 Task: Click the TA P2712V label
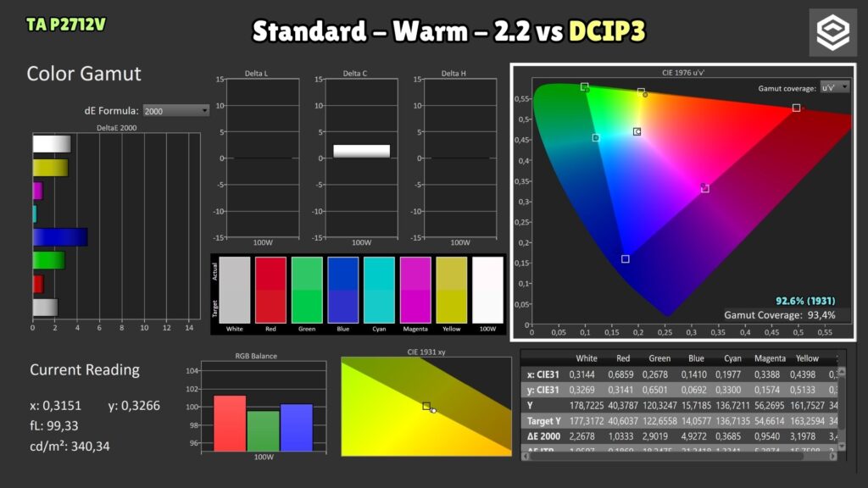click(66, 25)
